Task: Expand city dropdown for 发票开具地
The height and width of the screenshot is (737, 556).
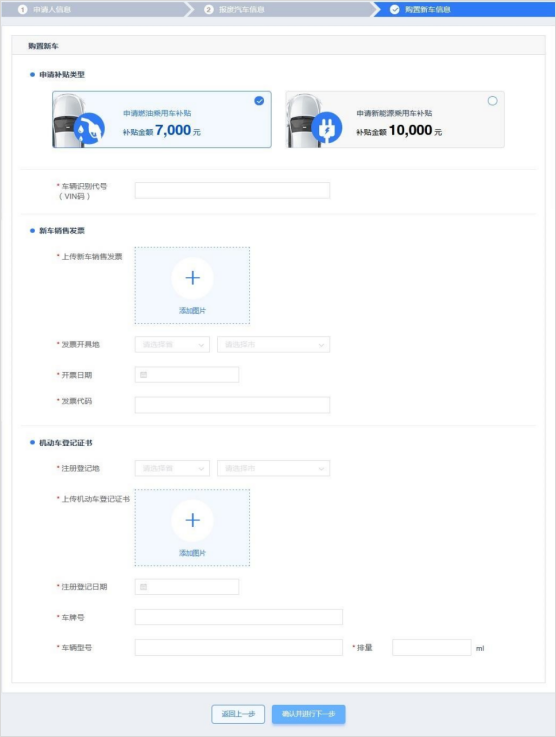Action: point(274,345)
